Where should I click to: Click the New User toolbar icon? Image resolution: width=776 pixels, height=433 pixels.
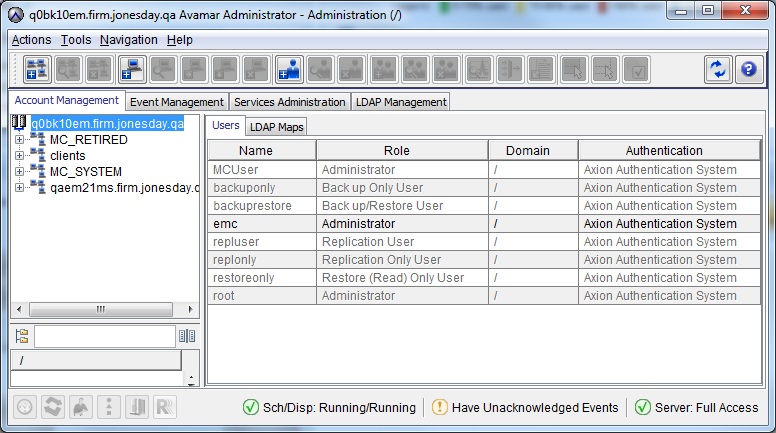pos(290,69)
